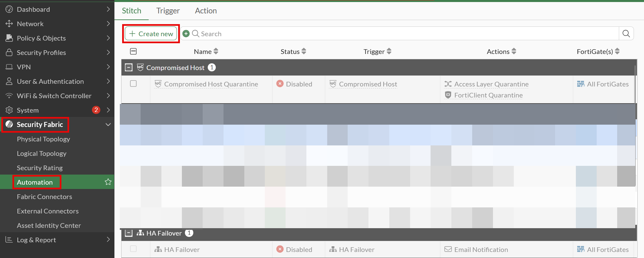This screenshot has height=258, width=644.
Task: Collapse the HA Failover group section
Action: [x=129, y=233]
